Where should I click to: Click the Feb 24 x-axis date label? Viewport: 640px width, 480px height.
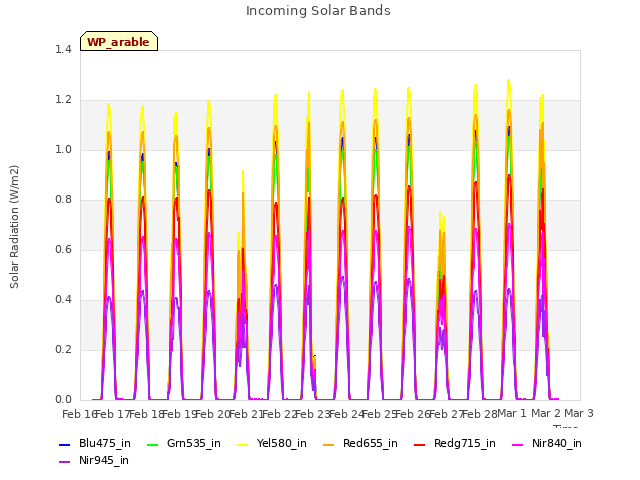[x=346, y=414]
